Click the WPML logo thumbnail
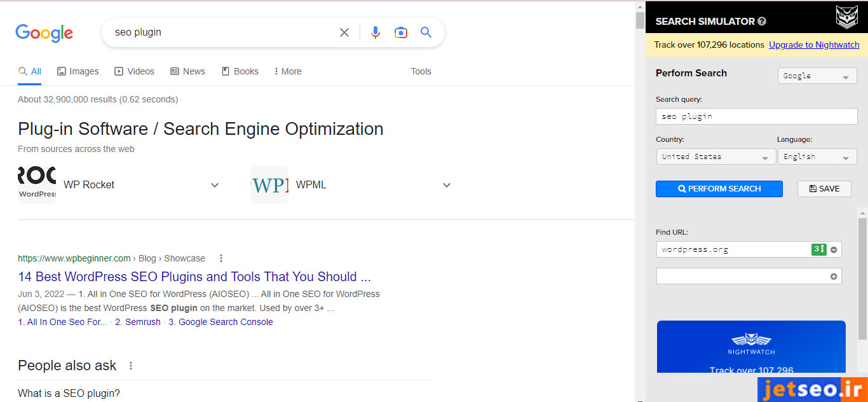 coord(269,185)
